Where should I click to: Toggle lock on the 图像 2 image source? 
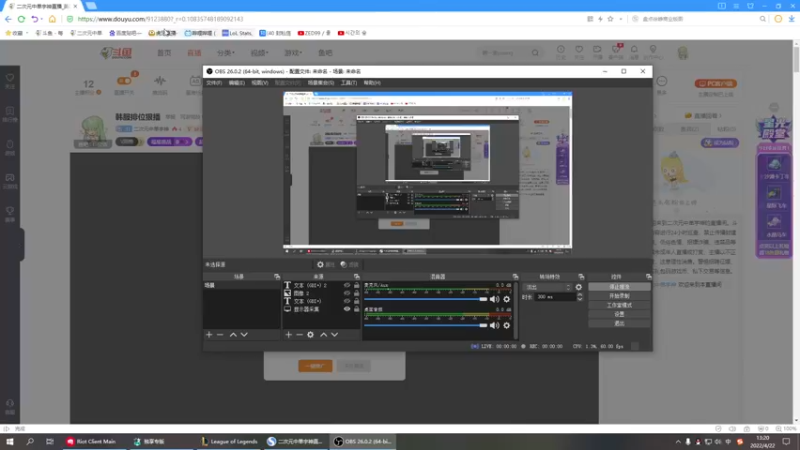[357, 293]
